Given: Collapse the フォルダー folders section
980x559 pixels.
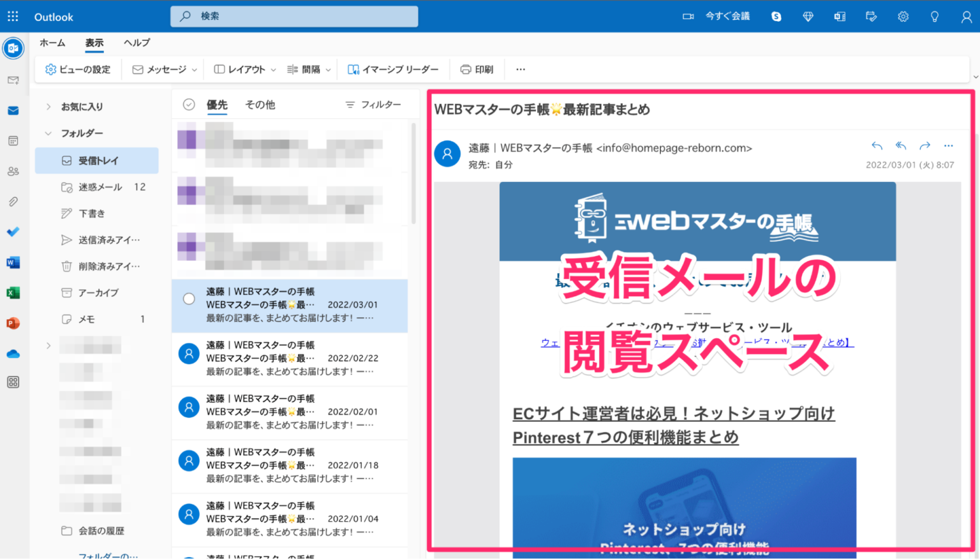Looking at the screenshot, I should [x=48, y=133].
